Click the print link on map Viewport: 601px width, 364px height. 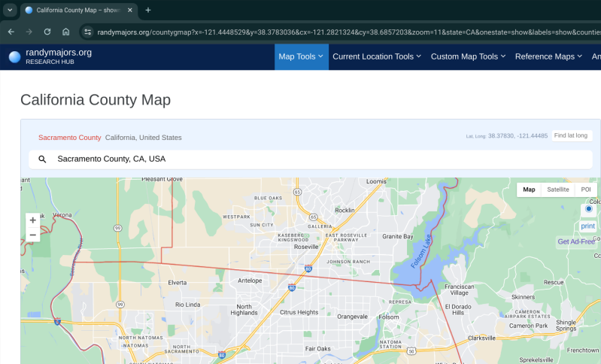[587, 226]
